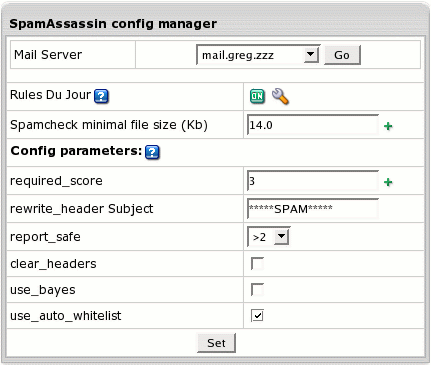Expand the report_safe dropdown

269,237
